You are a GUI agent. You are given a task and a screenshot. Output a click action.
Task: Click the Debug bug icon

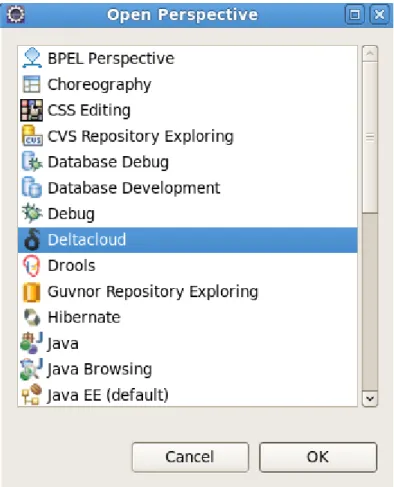click(x=32, y=213)
